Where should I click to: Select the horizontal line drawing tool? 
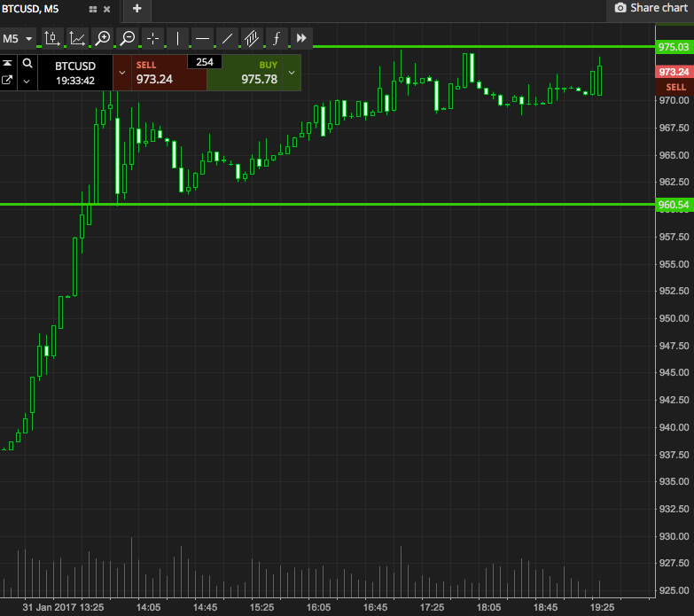(x=202, y=38)
